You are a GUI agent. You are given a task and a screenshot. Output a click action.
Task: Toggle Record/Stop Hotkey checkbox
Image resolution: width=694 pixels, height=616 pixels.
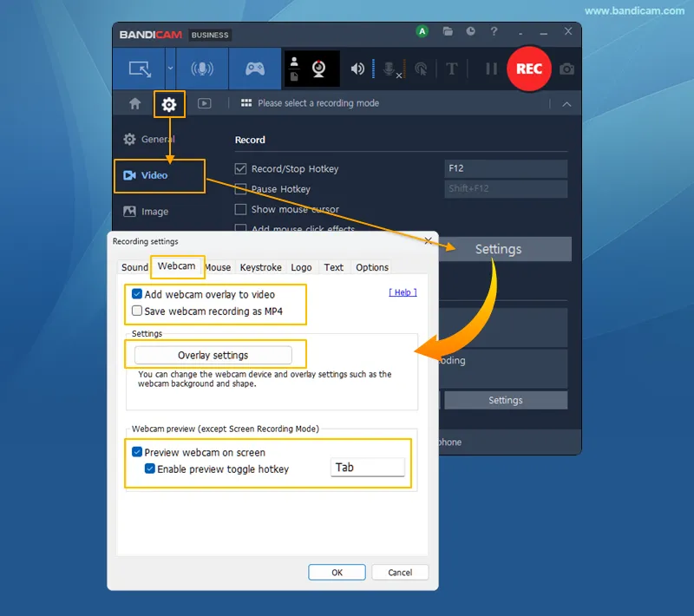[240, 168]
